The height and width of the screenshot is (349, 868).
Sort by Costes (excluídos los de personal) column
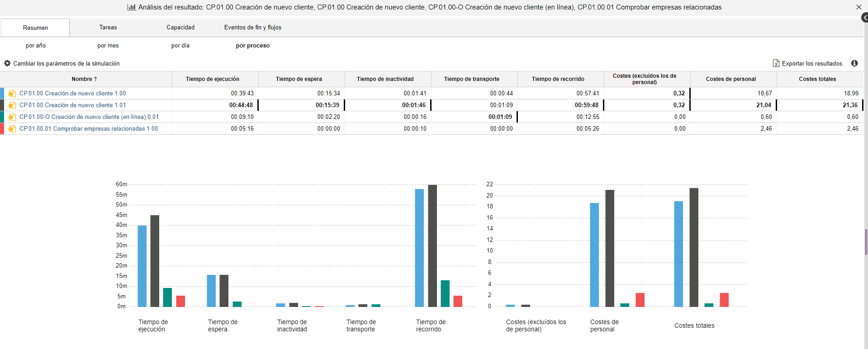tap(647, 79)
